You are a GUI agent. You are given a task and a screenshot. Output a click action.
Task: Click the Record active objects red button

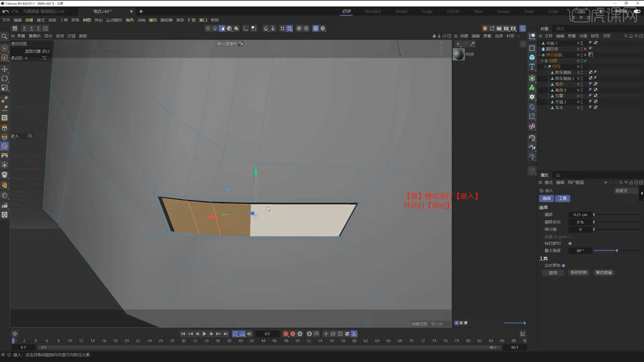(x=285, y=334)
